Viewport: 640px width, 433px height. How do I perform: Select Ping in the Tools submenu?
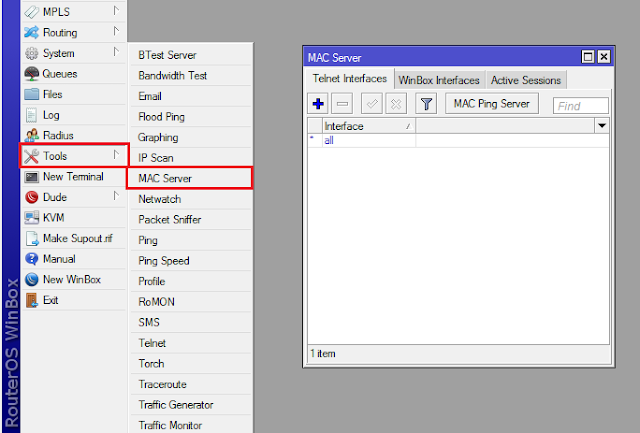[191, 240]
